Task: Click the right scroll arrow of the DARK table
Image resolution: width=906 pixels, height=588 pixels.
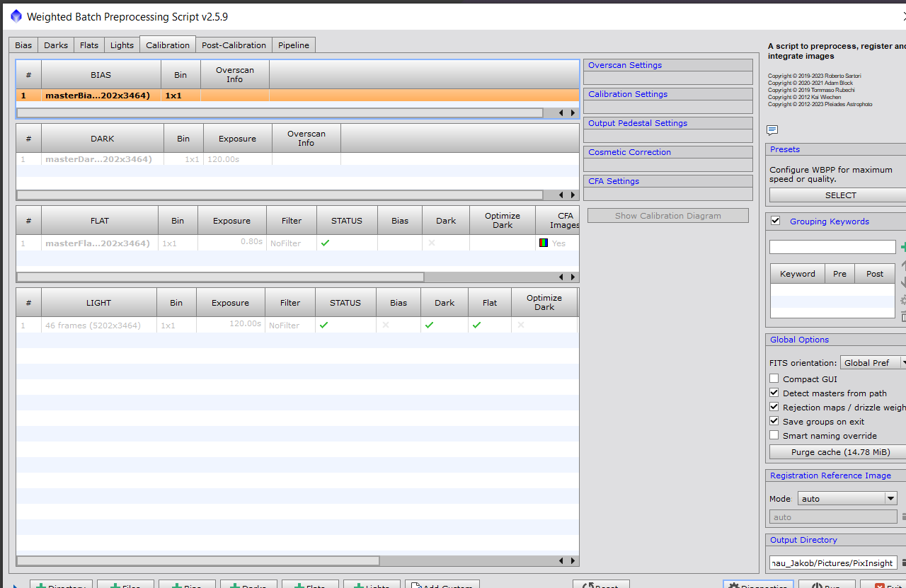Action: pos(573,195)
